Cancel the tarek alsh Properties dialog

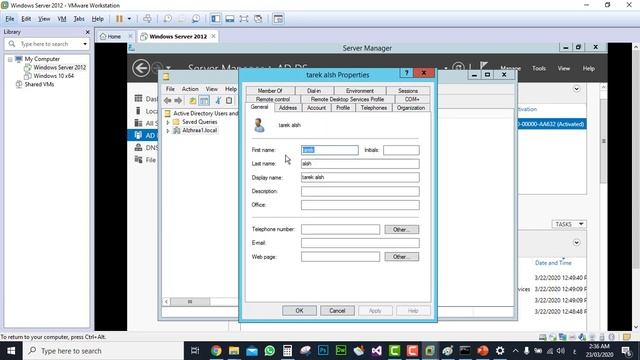[337, 311]
